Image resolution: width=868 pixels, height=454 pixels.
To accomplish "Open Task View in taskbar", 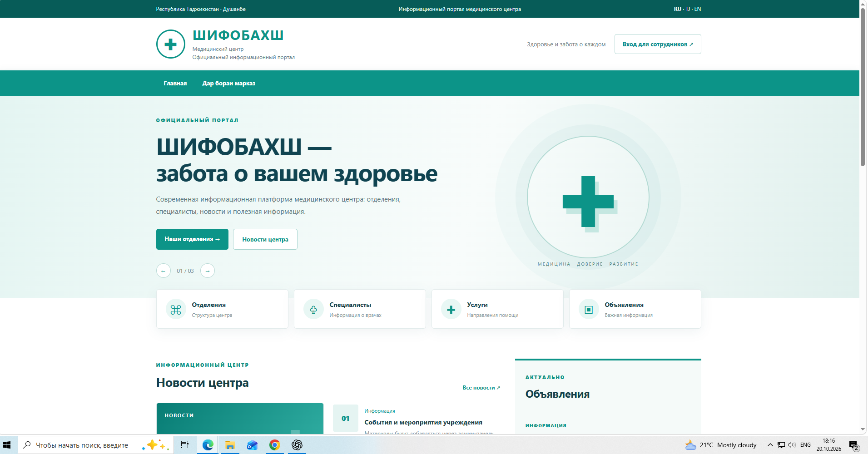I will coord(185,445).
